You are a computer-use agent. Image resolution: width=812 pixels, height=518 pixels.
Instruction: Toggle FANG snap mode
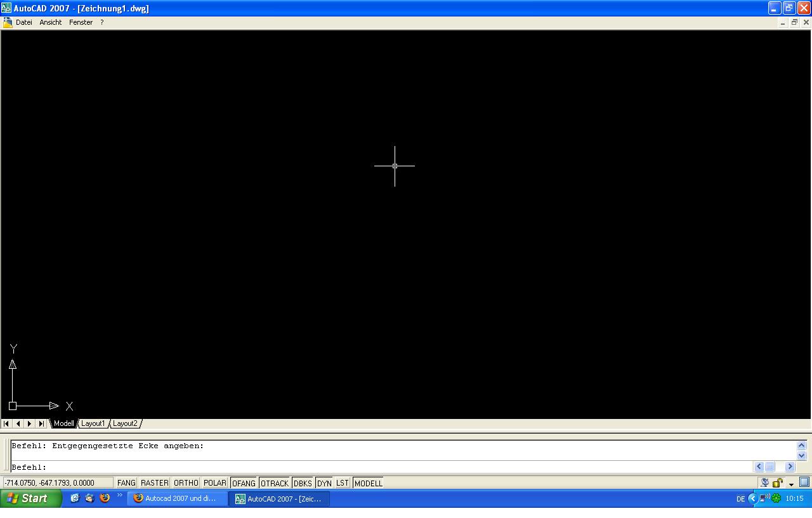pyautogui.click(x=126, y=483)
